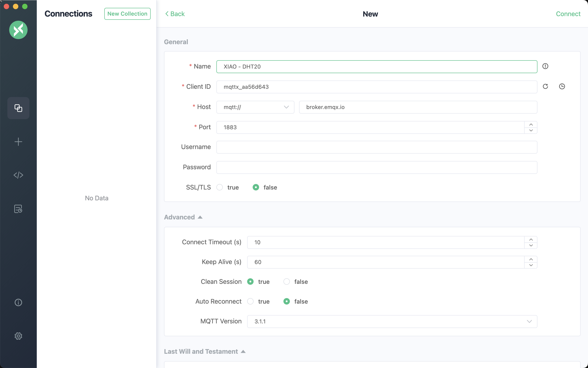Click the info icon beside Name field

point(545,66)
